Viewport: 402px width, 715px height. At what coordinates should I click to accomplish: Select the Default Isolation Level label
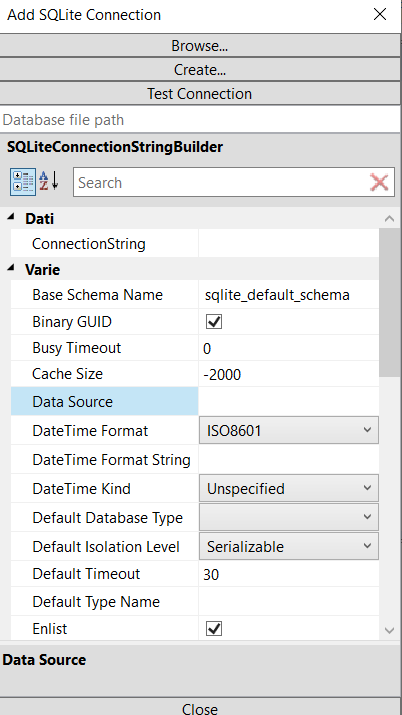point(104,546)
